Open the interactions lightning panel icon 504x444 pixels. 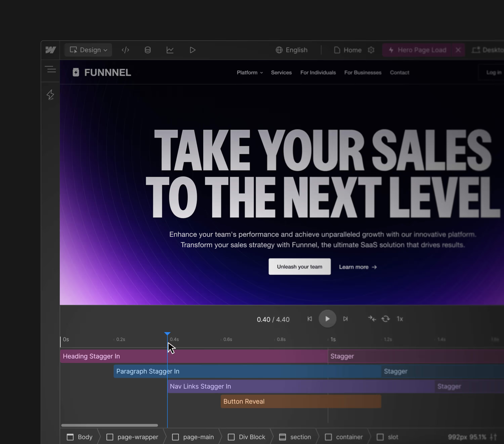(50, 95)
